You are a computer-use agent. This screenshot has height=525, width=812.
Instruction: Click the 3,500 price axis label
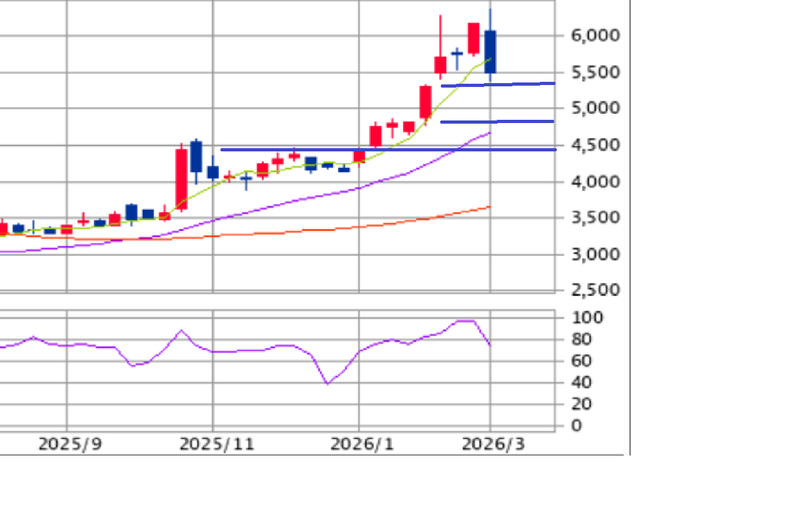595,218
